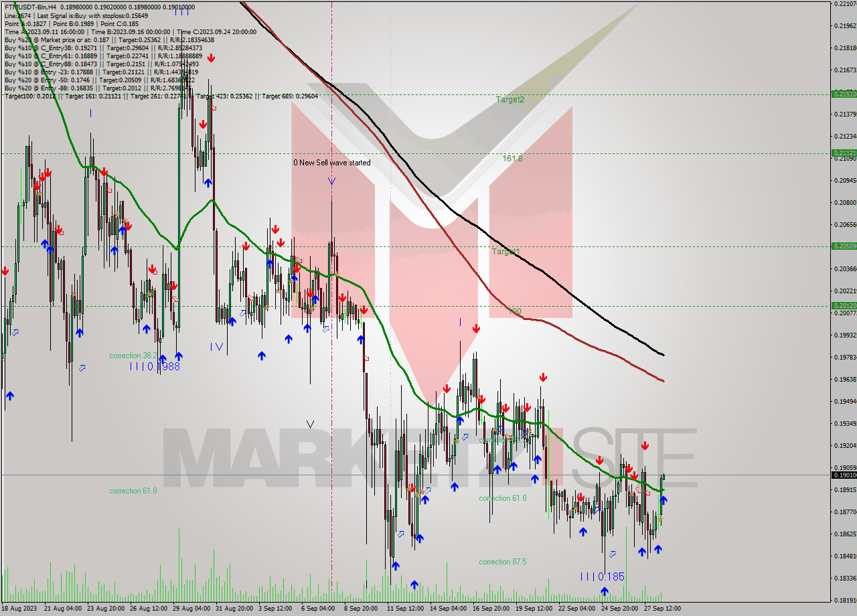The height and width of the screenshot is (616, 857).
Task: Click the blue 'I I I 0.1988' wave label
Action: (x=155, y=367)
